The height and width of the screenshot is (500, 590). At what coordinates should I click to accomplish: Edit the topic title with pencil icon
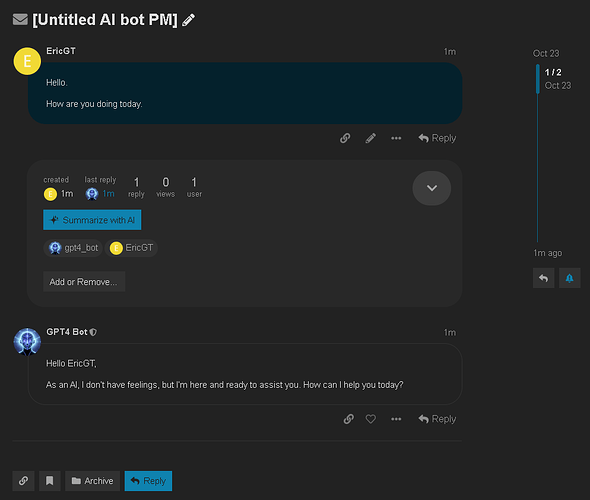coord(188,20)
